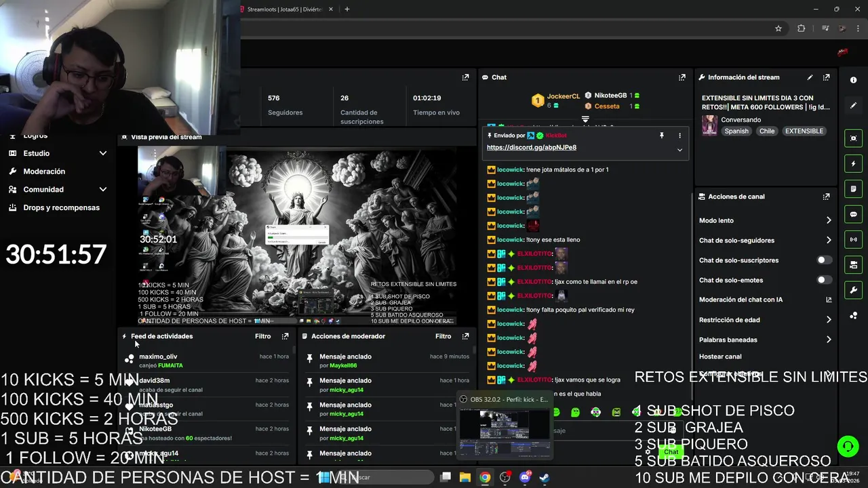
Task: Collapse the chat leaderboard arrow
Action: click(585, 119)
